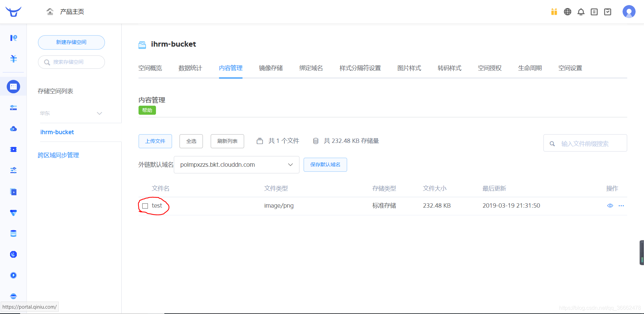Viewport: 644px width, 314px height.
Task: Open the 样式分隔符设置 tab
Action: pyautogui.click(x=360, y=68)
